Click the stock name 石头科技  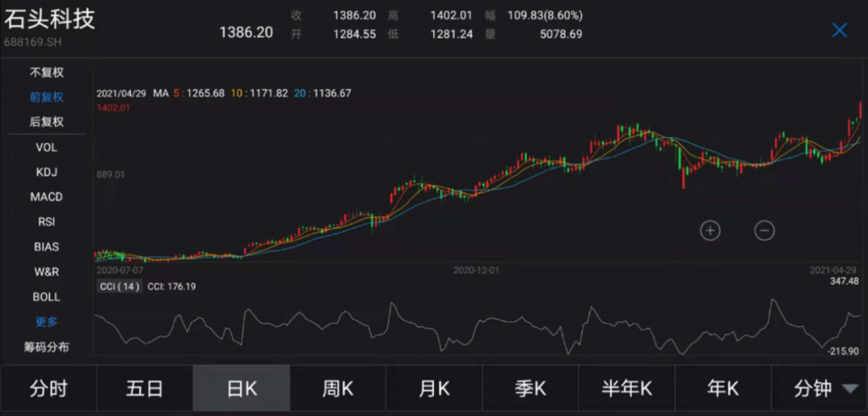50,18
